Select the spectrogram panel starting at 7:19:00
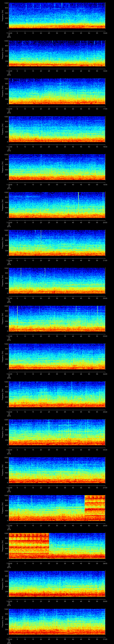This screenshot has width=114, height=644. tap(57, 205)
